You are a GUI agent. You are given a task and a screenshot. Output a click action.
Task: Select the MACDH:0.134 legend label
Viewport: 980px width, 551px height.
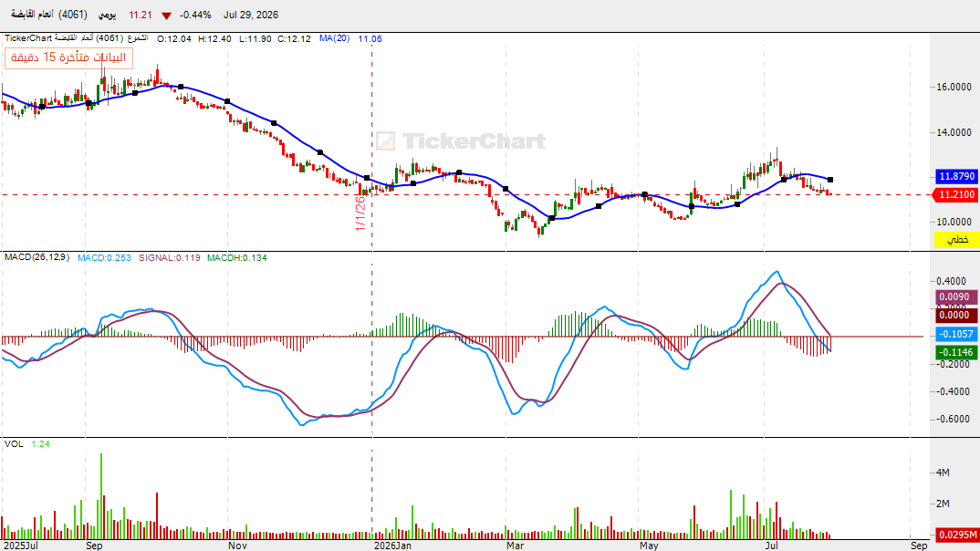pyautogui.click(x=237, y=257)
